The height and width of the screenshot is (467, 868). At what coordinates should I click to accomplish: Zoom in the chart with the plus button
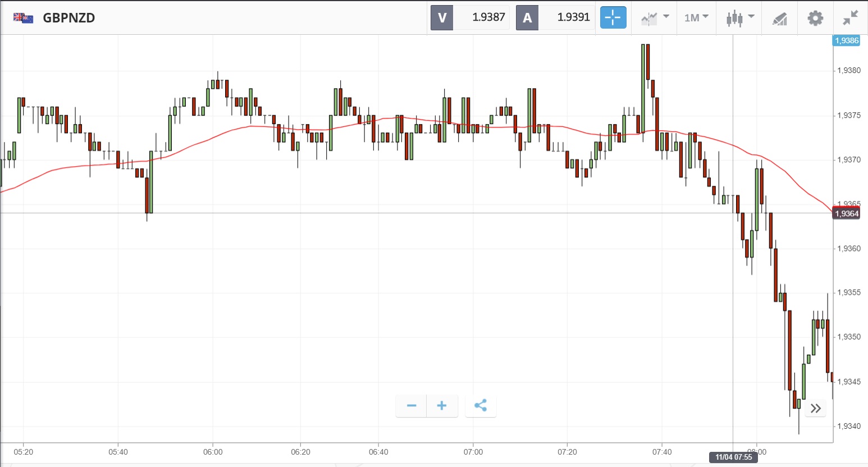442,406
